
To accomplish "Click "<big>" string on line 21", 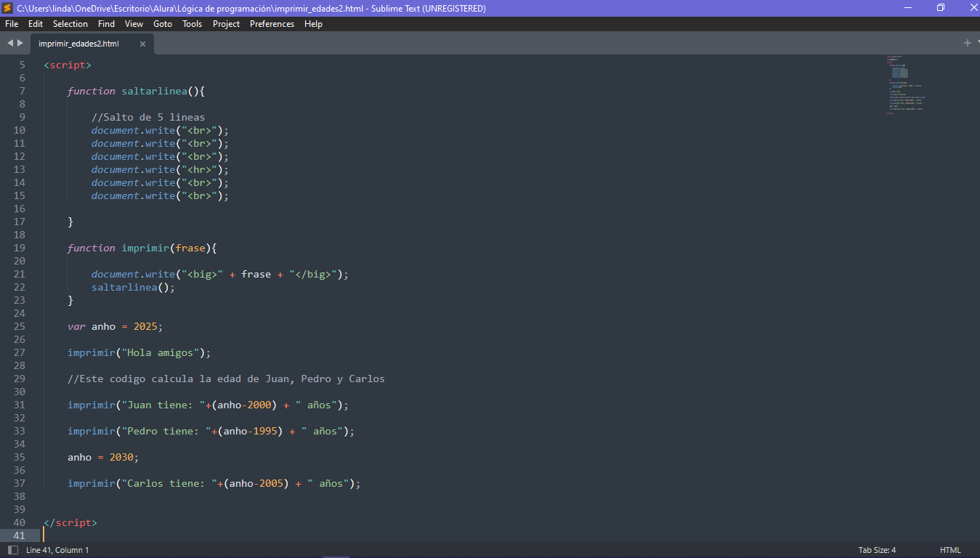I will point(203,274).
